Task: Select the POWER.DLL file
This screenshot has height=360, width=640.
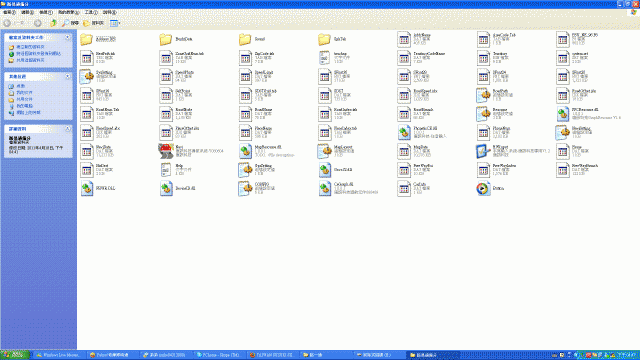Action: coord(87,189)
